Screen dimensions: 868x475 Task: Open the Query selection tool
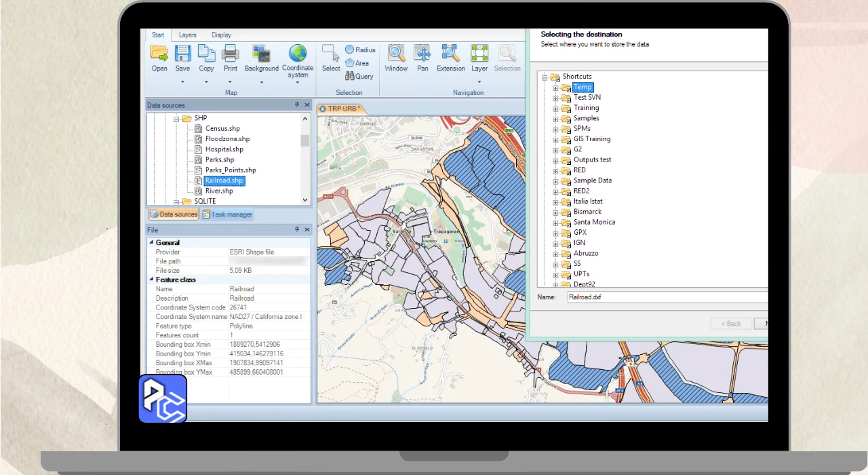359,77
